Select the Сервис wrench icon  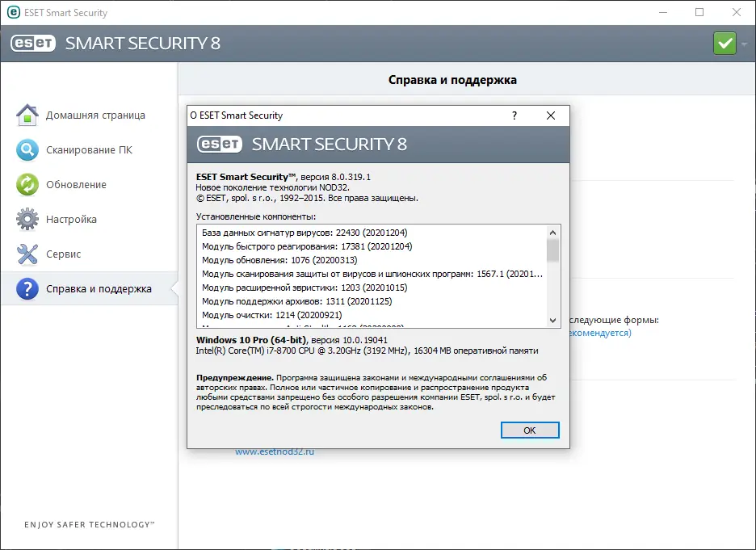click(x=27, y=254)
